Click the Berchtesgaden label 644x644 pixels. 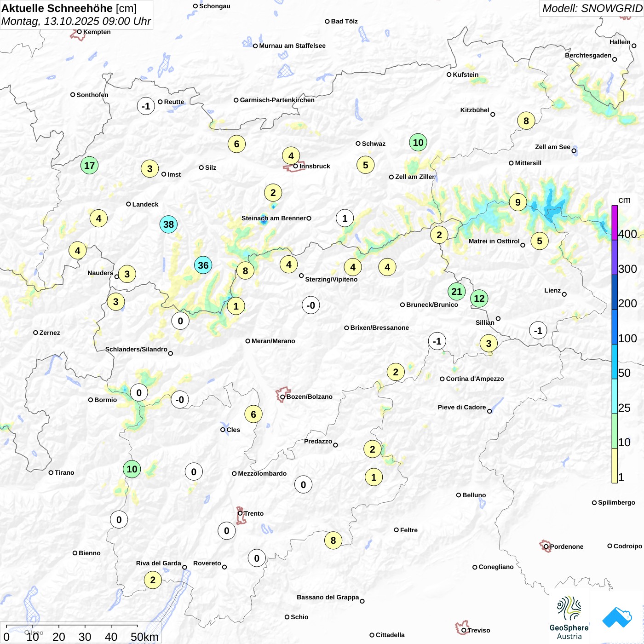tap(588, 55)
